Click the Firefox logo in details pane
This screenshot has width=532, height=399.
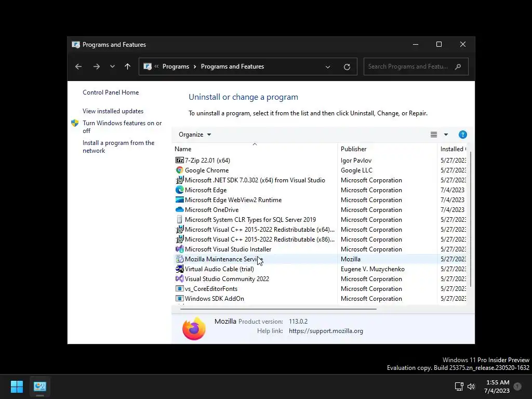coord(194,328)
